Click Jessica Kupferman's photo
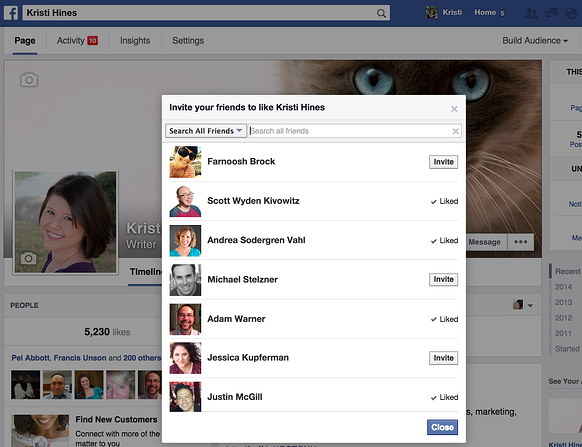Viewport: 582px width, 447px height. coord(185,358)
